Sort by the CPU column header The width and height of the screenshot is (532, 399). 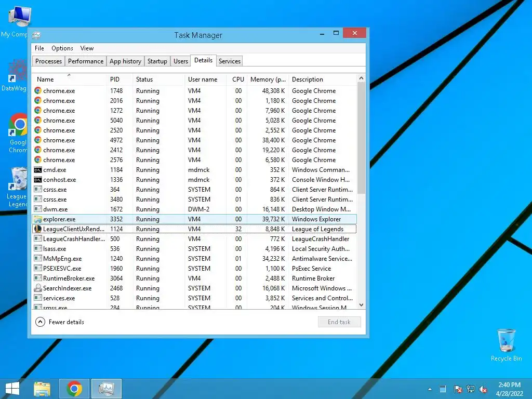point(237,79)
